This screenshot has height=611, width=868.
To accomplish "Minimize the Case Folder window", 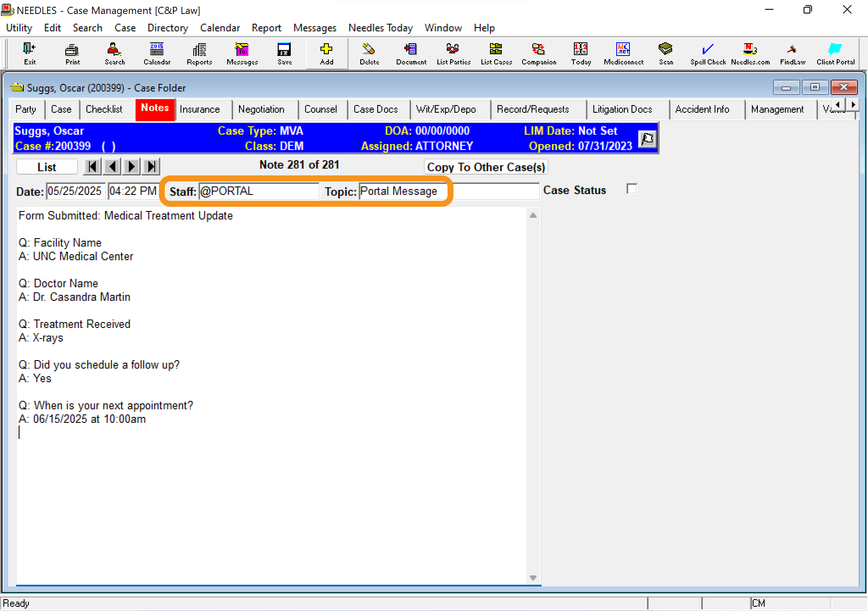I will [x=786, y=87].
